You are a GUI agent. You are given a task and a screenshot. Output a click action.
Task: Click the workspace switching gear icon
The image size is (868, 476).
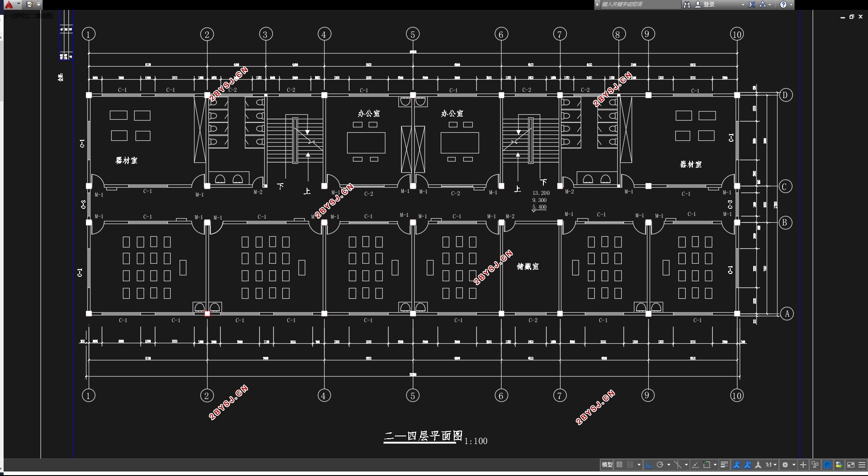[x=785, y=465]
